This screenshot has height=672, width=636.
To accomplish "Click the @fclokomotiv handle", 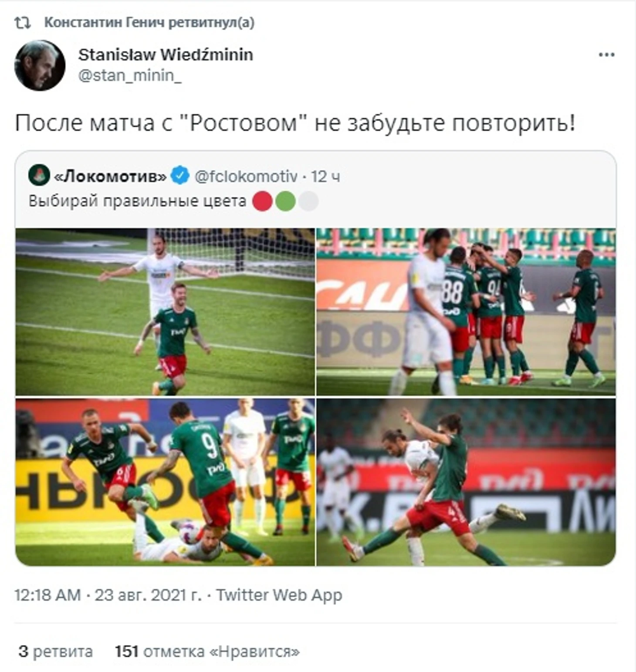I will click(x=246, y=176).
